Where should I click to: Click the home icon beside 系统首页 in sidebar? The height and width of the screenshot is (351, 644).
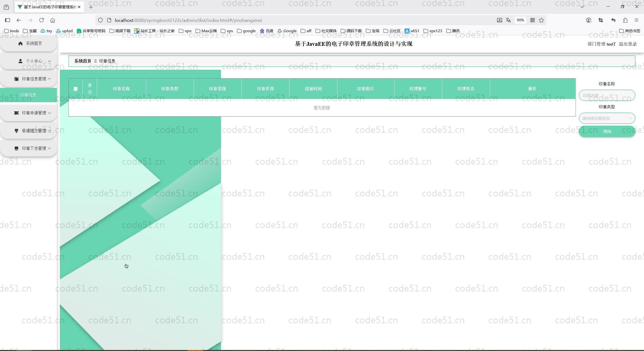coord(21,44)
